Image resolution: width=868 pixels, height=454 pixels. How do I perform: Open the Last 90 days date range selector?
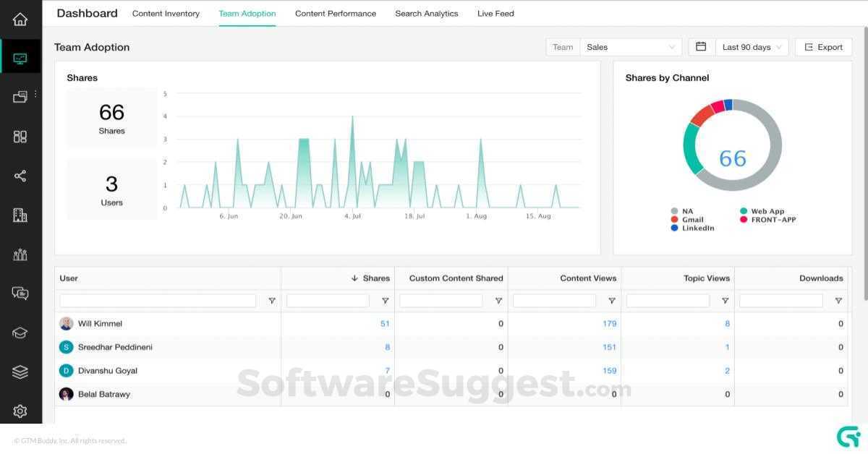click(751, 46)
